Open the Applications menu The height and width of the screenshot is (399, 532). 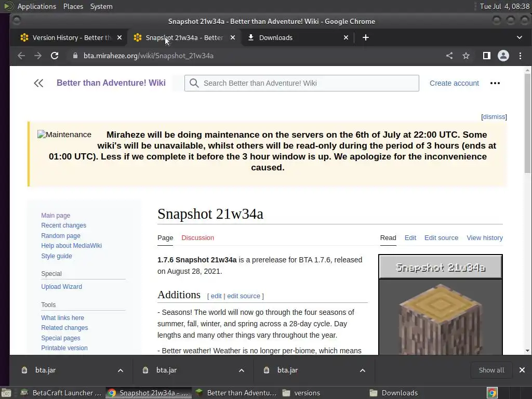37,6
